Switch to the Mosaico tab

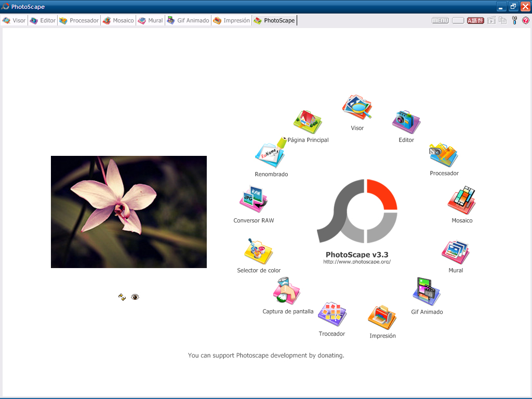118,20
